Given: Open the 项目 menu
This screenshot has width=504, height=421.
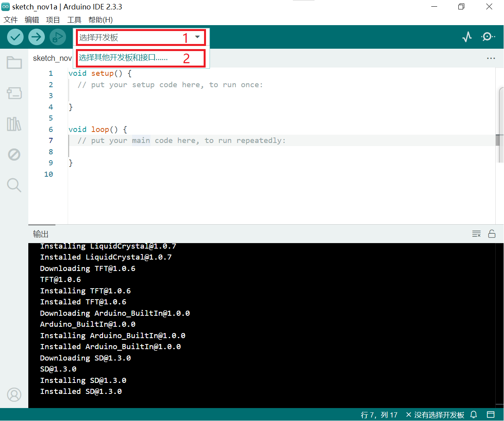Looking at the screenshot, I should point(53,20).
